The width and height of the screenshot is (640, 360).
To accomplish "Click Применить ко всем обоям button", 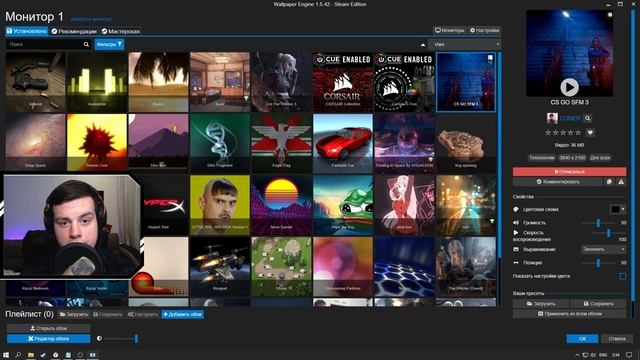I will [x=569, y=314].
